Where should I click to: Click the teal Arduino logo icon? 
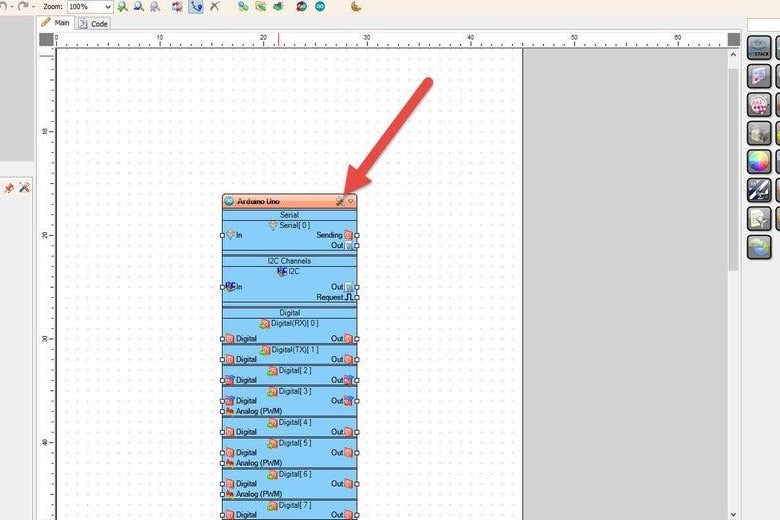[320, 6]
